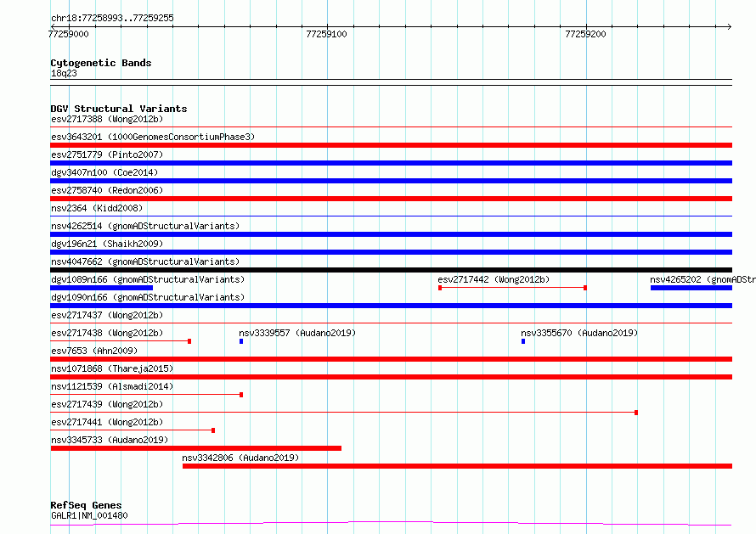Click the red nsv3345733 variant bar
This screenshot has height=534, width=756.
pos(195,448)
